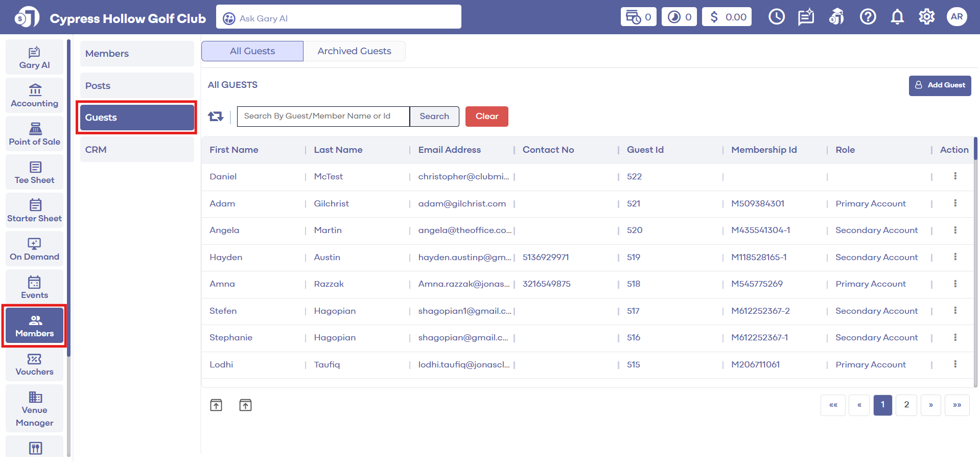The width and height of the screenshot is (980, 461).
Task: Open action menu for Daniel McTest
Action: tap(954, 176)
